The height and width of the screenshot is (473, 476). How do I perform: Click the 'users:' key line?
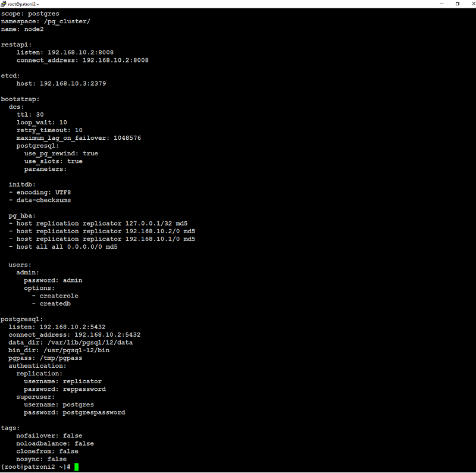(20, 265)
